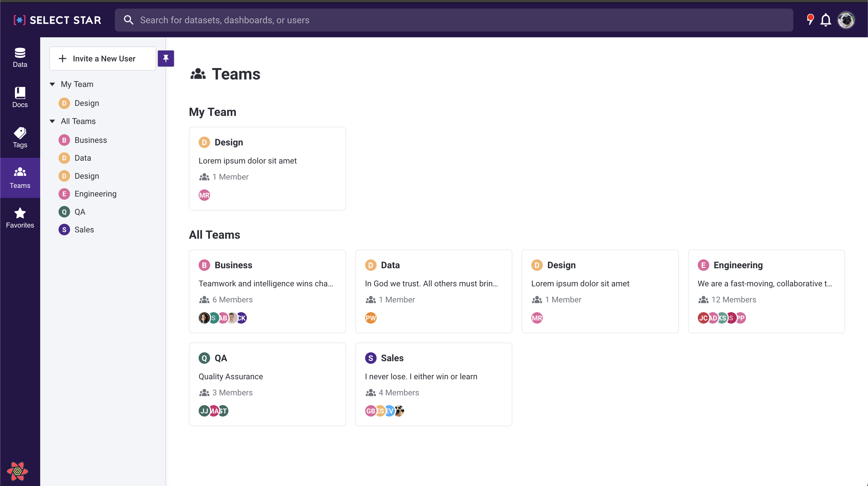
Task: Click the Select Star logo
Action: pyautogui.click(x=57, y=20)
